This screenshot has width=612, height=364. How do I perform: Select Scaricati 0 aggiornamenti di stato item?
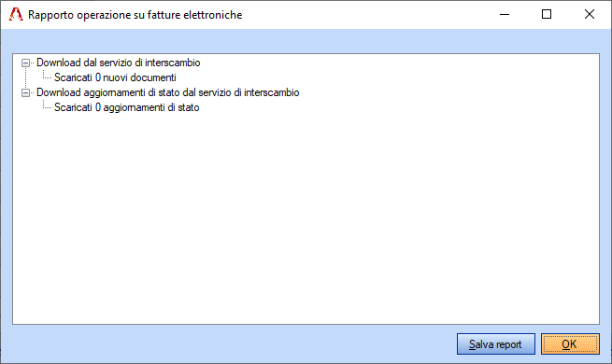pyautogui.click(x=126, y=107)
